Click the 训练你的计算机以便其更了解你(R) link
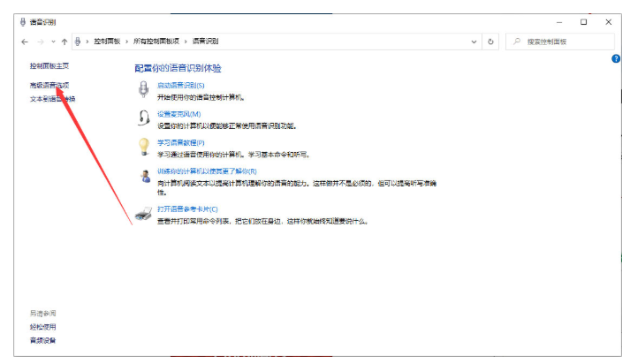The width and height of the screenshot is (630, 364). [x=207, y=171]
